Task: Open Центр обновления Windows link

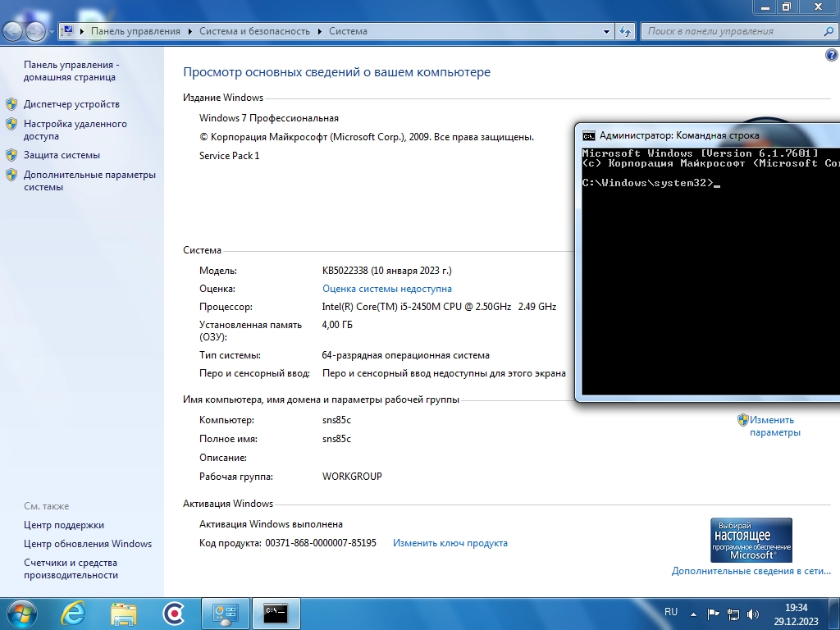Action: tap(87, 544)
